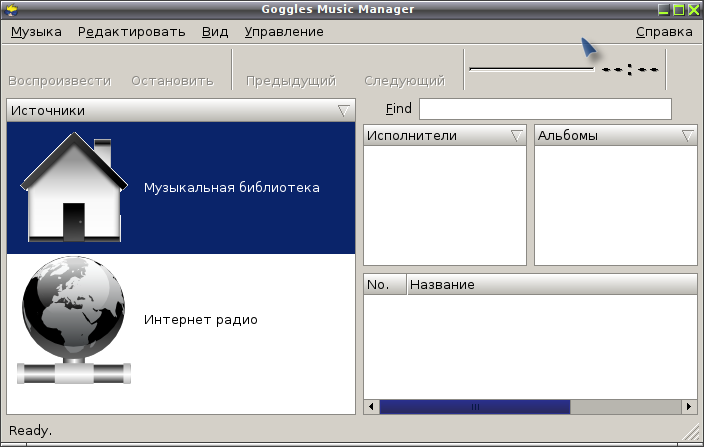
Task: Click the window resize grip corner
Action: tap(691, 432)
